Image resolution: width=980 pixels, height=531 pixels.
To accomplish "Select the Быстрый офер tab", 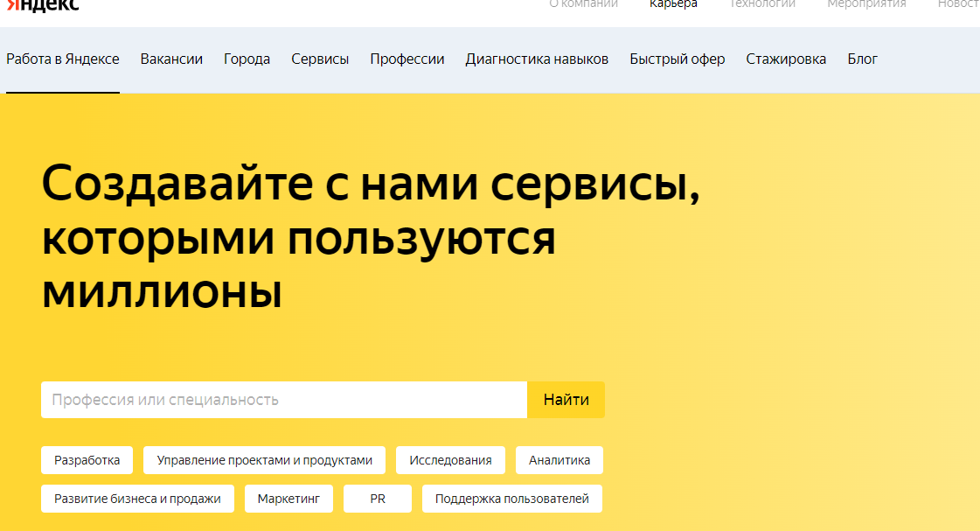I will tap(677, 59).
